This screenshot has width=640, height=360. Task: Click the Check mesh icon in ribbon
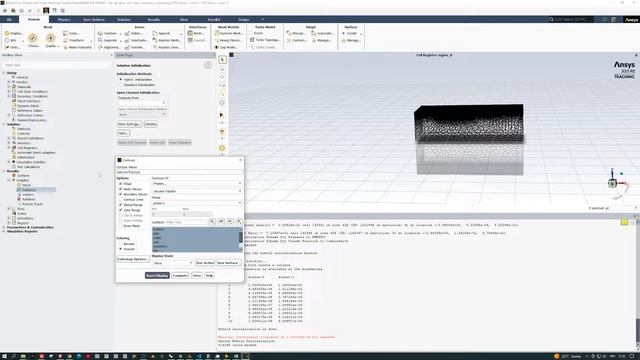[x=33, y=38]
